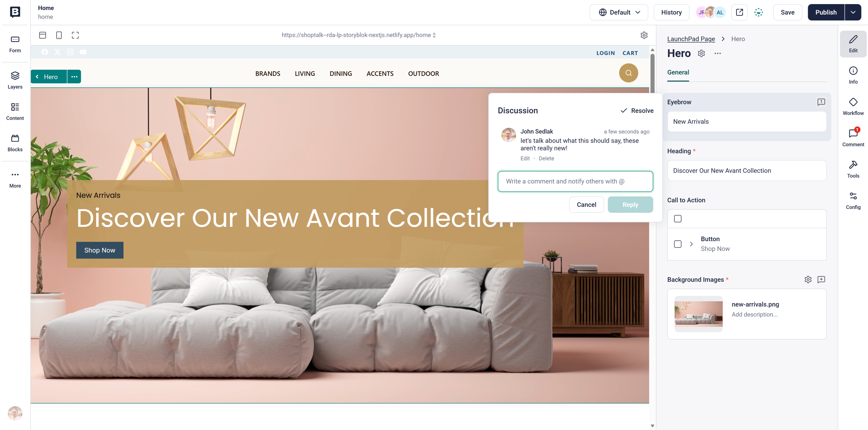868x430 pixels.
Task: Toggle the Call to Action select-all checkbox
Action: [x=677, y=218]
